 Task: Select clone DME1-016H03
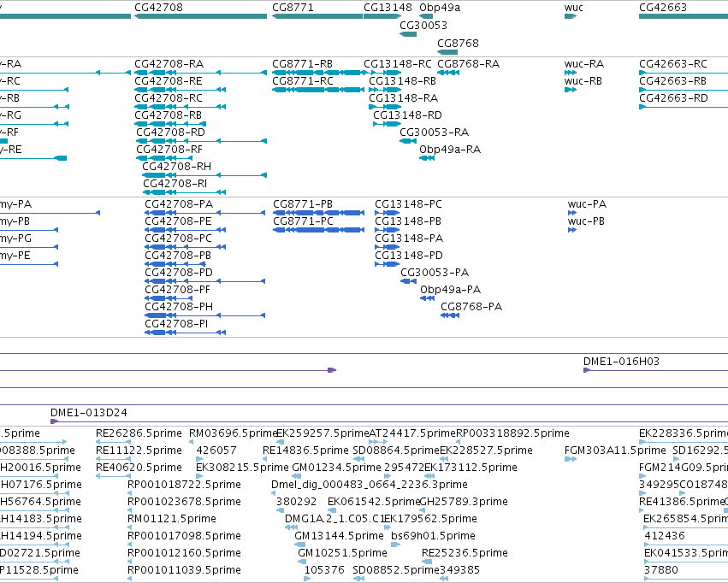click(x=621, y=362)
